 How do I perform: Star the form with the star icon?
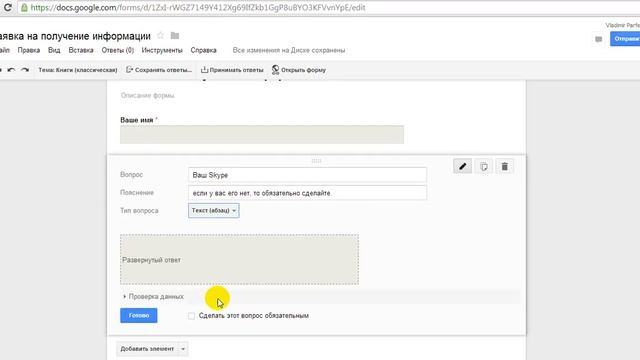click(x=160, y=36)
